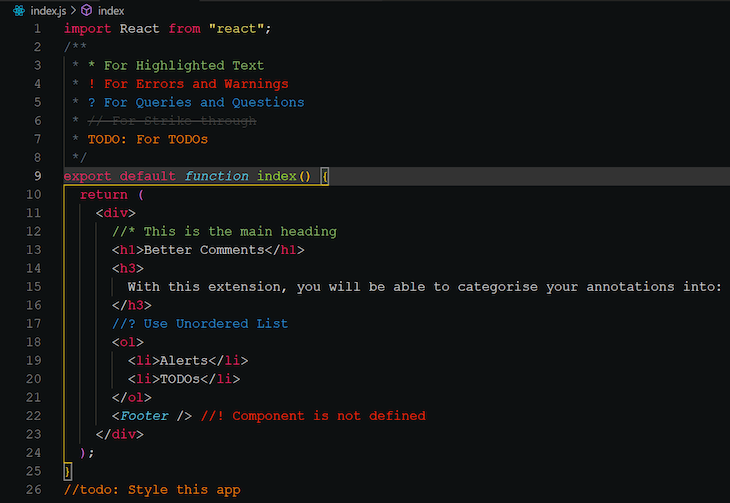Click the "react" import string

(x=237, y=29)
